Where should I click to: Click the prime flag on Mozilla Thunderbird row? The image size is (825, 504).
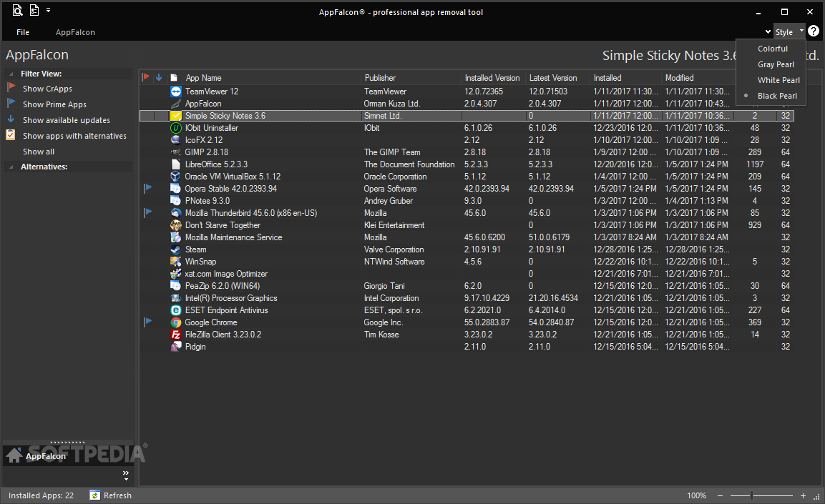pyautogui.click(x=148, y=212)
